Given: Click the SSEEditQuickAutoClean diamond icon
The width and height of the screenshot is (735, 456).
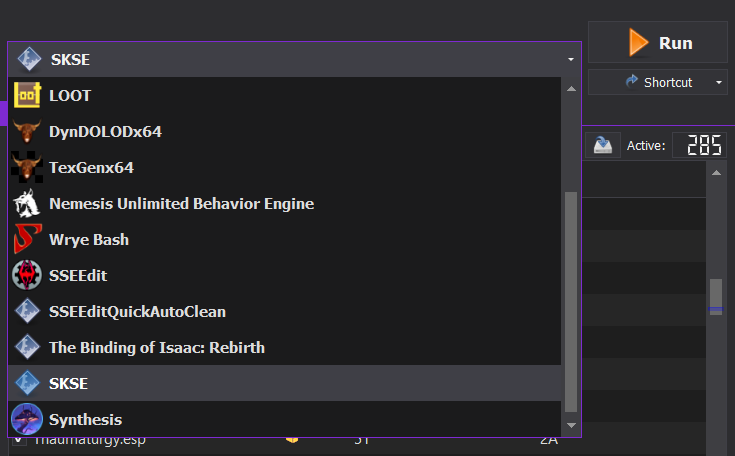Looking at the screenshot, I should pos(27,311).
